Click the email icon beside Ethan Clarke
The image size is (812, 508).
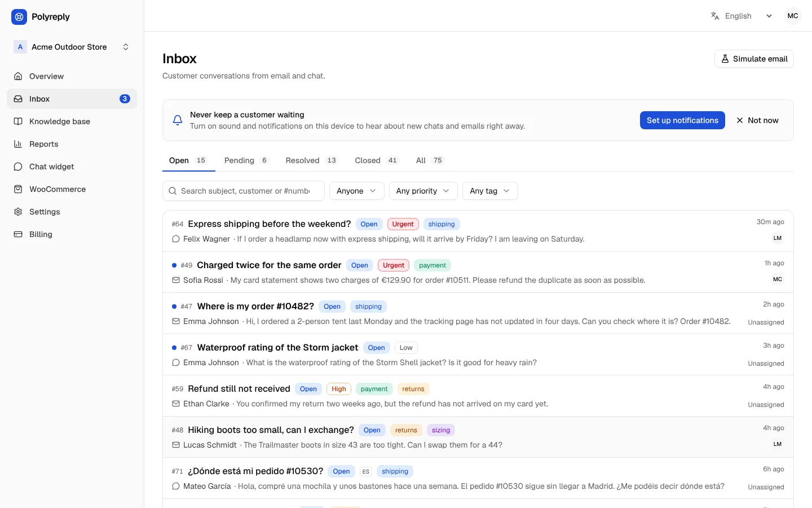point(176,404)
